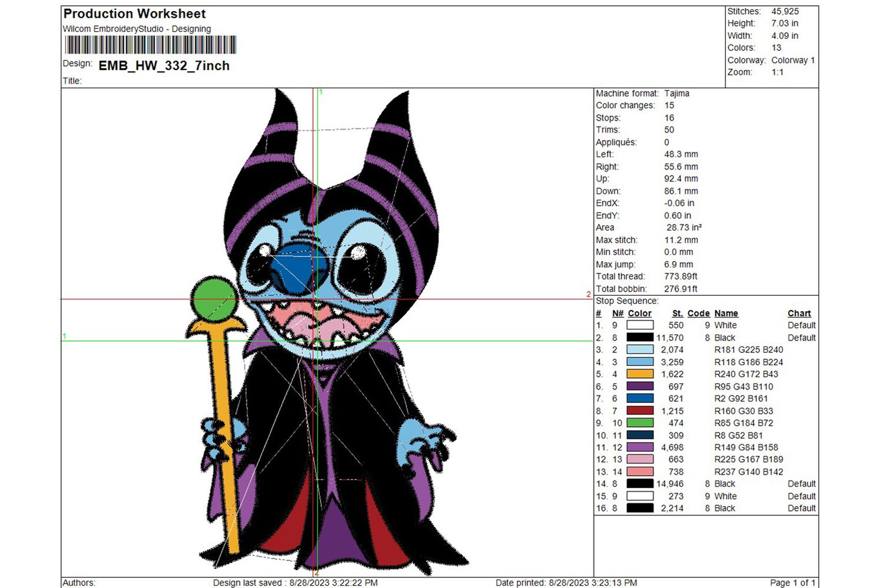Click the design name 'EMB_HW_332_7inch'
This screenshot has width=884, height=588.
tap(164, 65)
